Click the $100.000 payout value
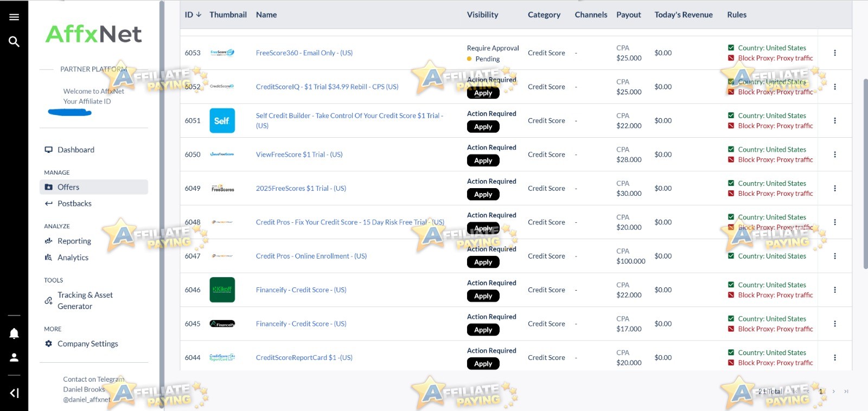 click(x=631, y=261)
